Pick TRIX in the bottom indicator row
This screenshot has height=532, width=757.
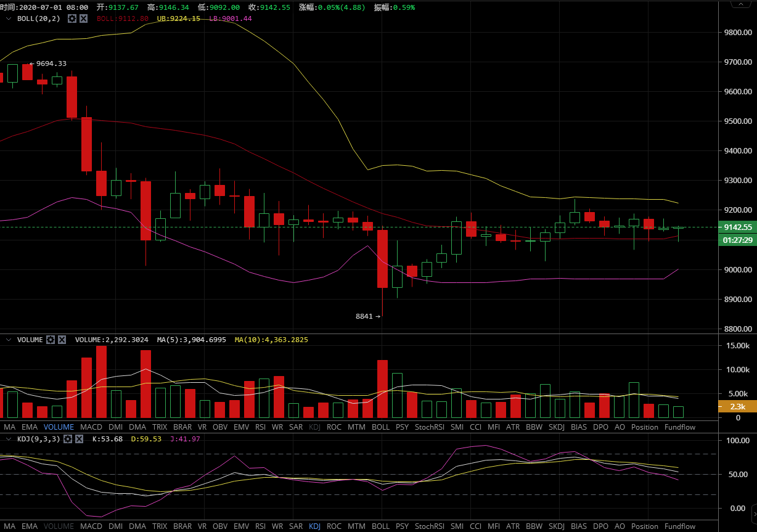[x=159, y=526]
